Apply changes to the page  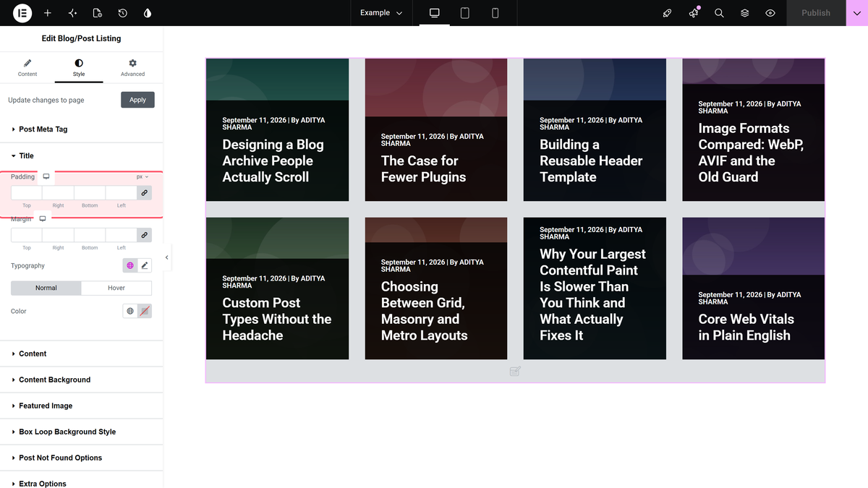pos(137,100)
